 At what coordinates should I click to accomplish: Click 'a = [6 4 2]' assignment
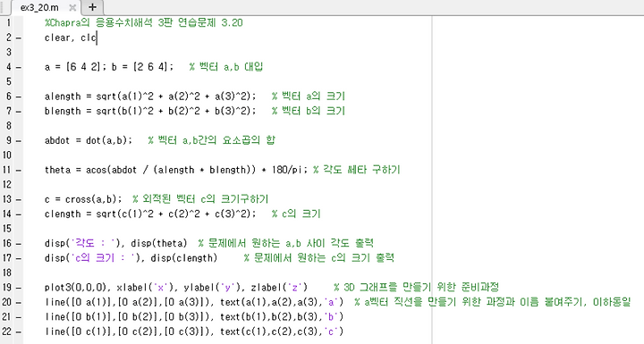click(x=73, y=67)
